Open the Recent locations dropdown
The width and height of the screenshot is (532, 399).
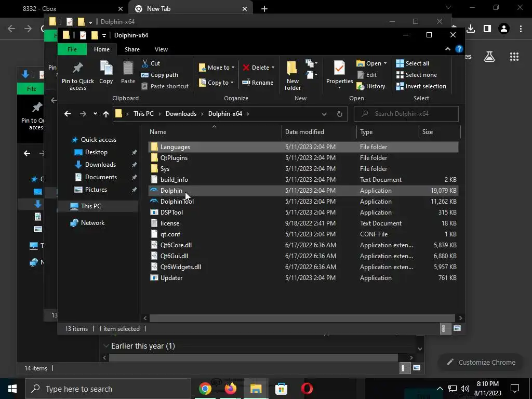pos(95,114)
